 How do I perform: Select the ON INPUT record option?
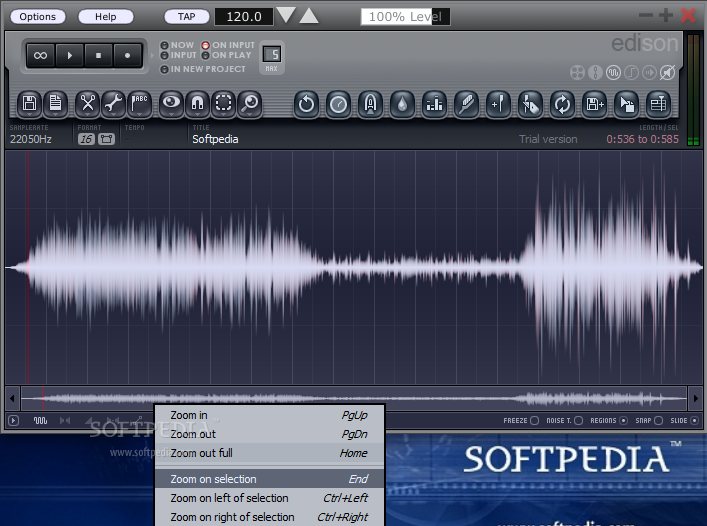[x=228, y=45]
